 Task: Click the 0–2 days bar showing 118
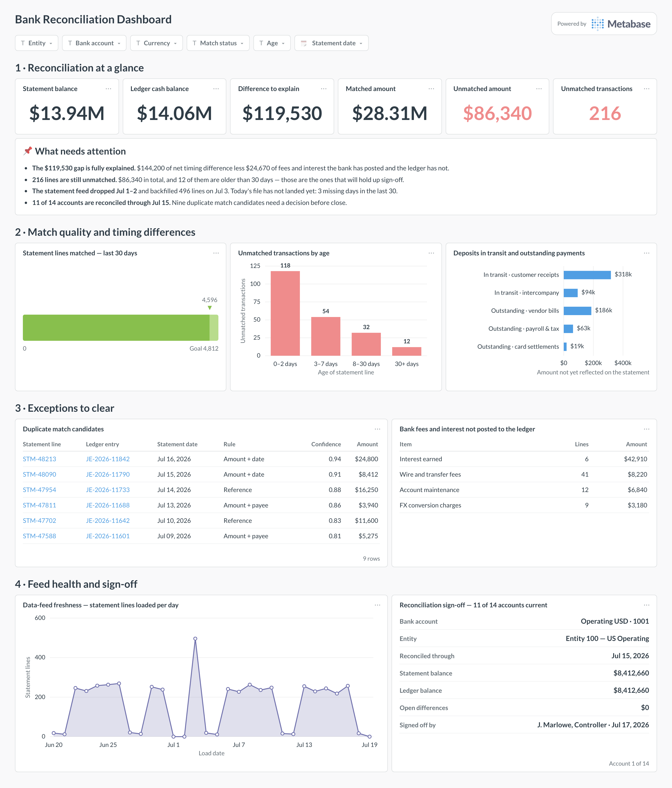click(x=285, y=313)
